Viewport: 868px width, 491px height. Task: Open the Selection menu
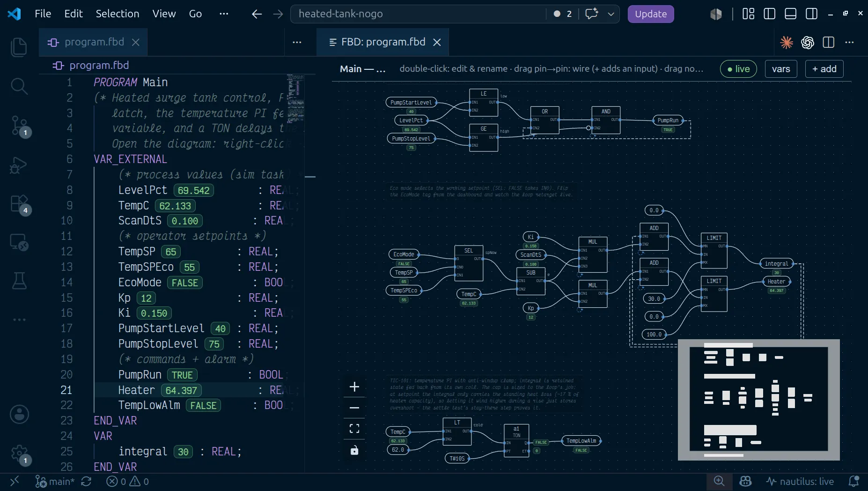click(118, 14)
